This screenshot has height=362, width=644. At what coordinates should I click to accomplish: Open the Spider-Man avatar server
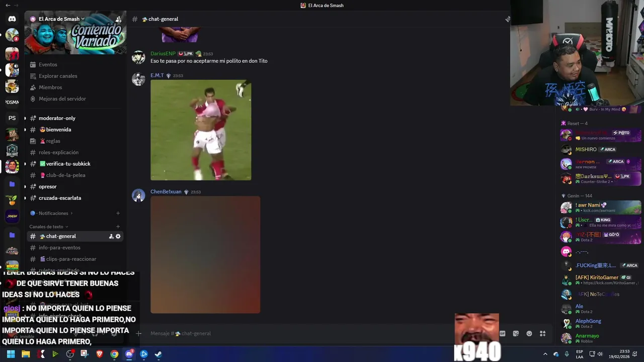pos(12,53)
